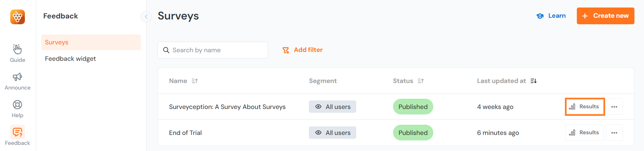Click the Create new button
The width and height of the screenshot is (644, 151).
605,16
